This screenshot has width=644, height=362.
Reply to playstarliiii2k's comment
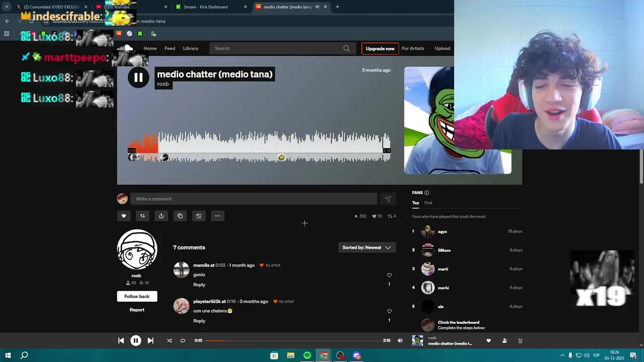pyautogui.click(x=199, y=321)
